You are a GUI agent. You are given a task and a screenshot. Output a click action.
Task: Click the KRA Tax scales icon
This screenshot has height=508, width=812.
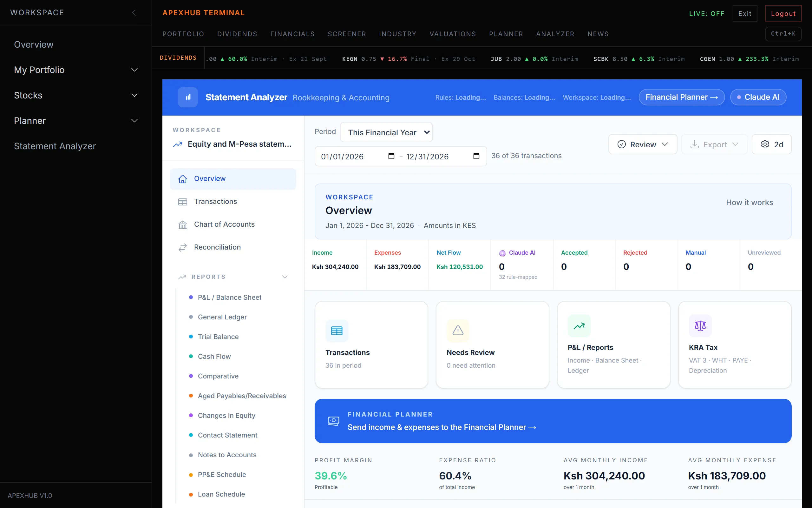pyautogui.click(x=700, y=325)
